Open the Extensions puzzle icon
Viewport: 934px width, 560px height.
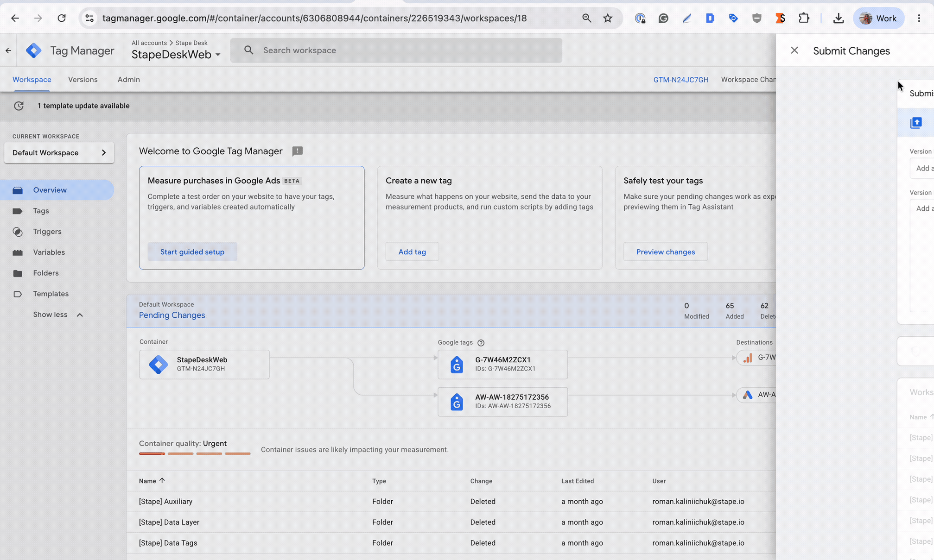pos(804,18)
